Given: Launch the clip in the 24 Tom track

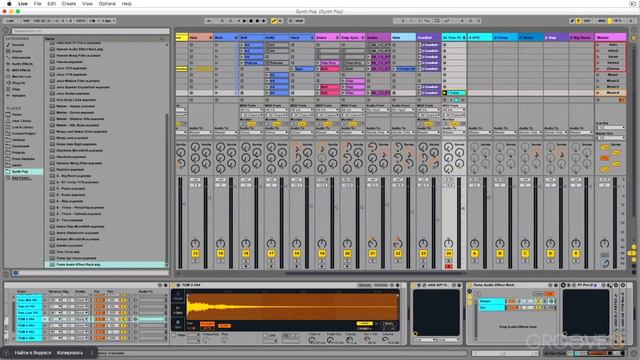Looking at the screenshot, I should click(x=444, y=93).
